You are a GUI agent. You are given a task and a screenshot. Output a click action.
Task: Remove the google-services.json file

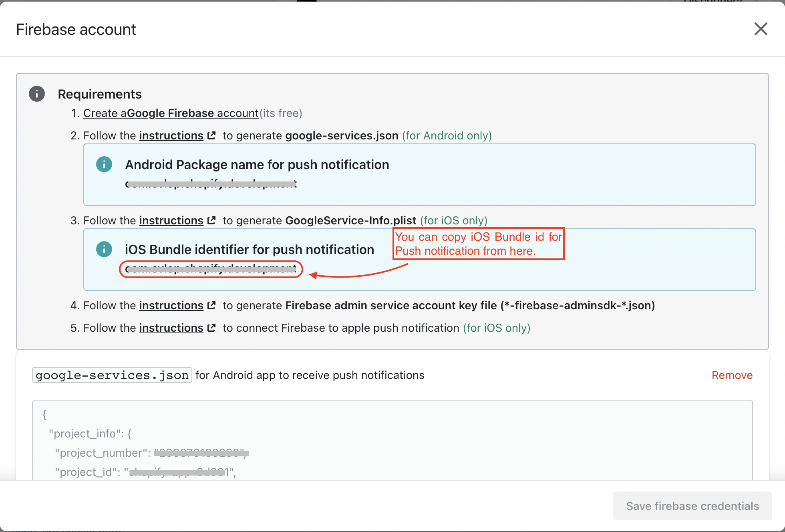pyautogui.click(x=732, y=375)
